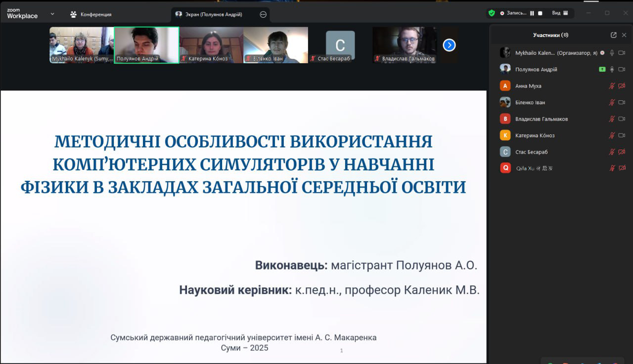Show next video thumbnails with blue arrow
Screen dimensions: 633x364
tap(449, 45)
